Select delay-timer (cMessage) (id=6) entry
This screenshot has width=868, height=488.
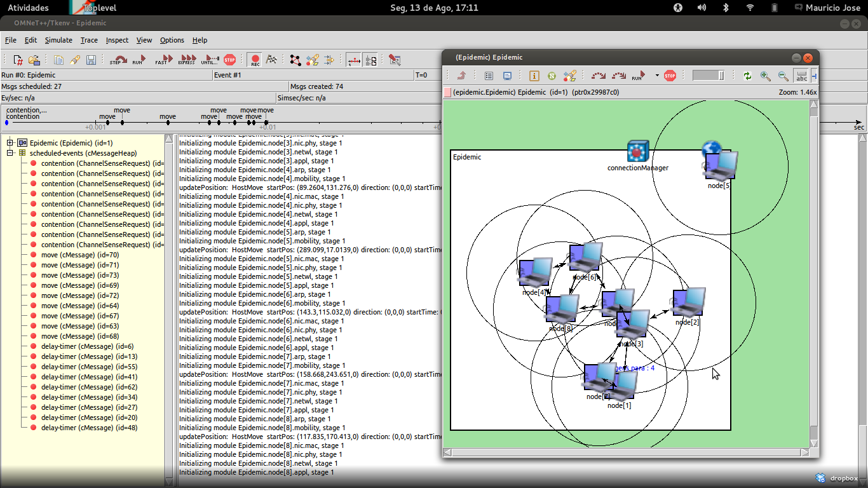pos(87,346)
